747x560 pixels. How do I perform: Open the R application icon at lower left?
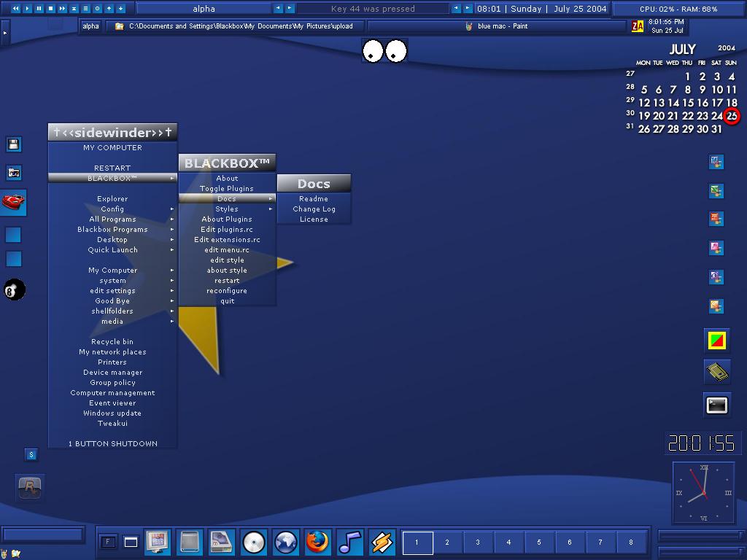(30, 487)
